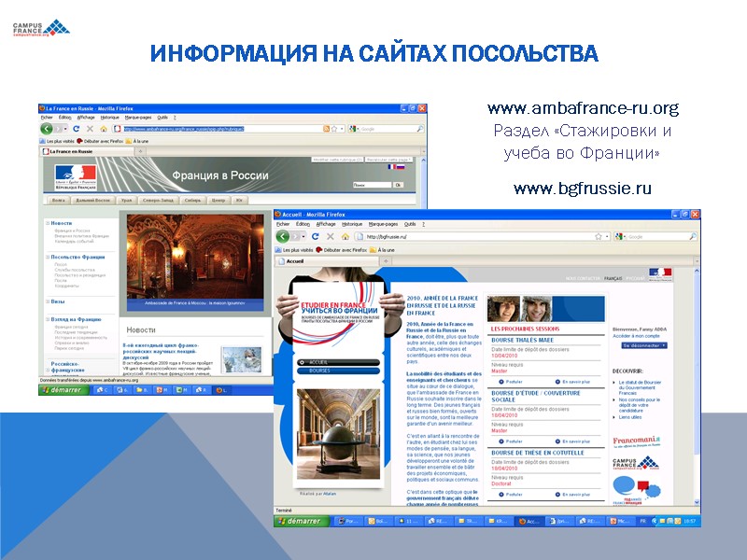Open Fichier menu in Accueil Firefox window
The width and height of the screenshot is (747, 560).
pyautogui.click(x=283, y=224)
